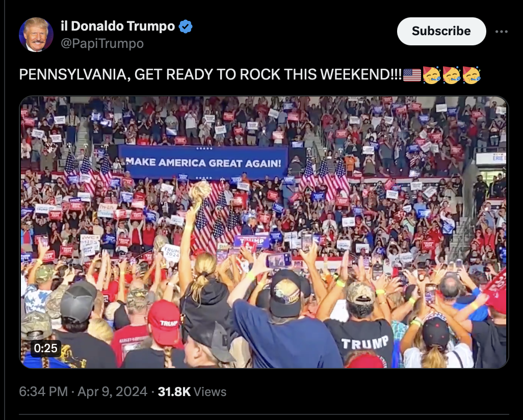Click the 6:34 PM timestamp
This screenshot has width=523, height=420.
click(43, 391)
